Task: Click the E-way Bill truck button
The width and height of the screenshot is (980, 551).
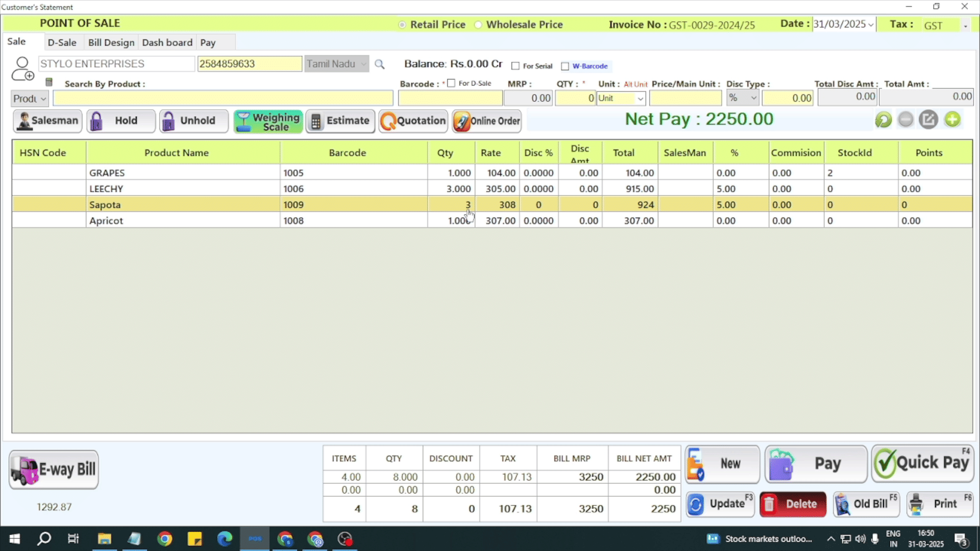Action: [x=54, y=469]
